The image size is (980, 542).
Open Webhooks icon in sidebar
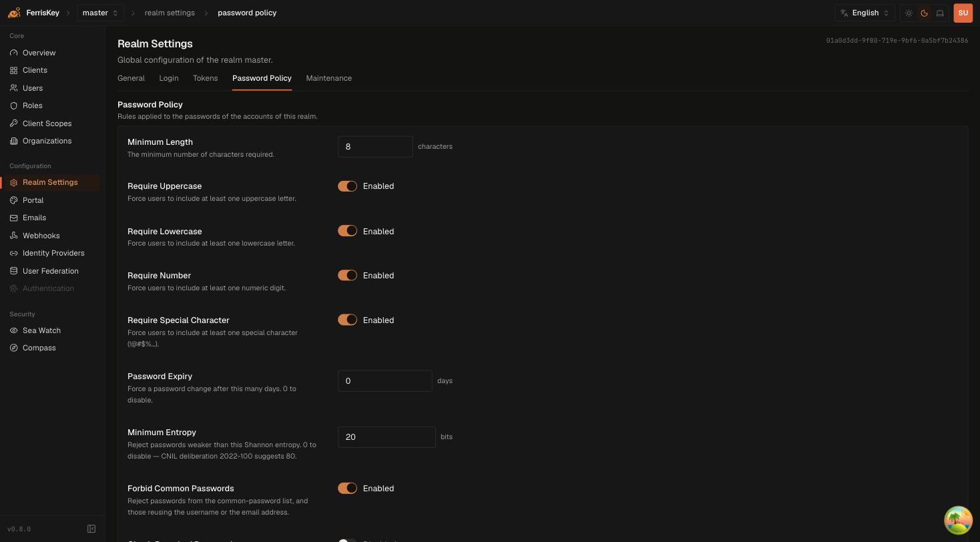[14, 236]
